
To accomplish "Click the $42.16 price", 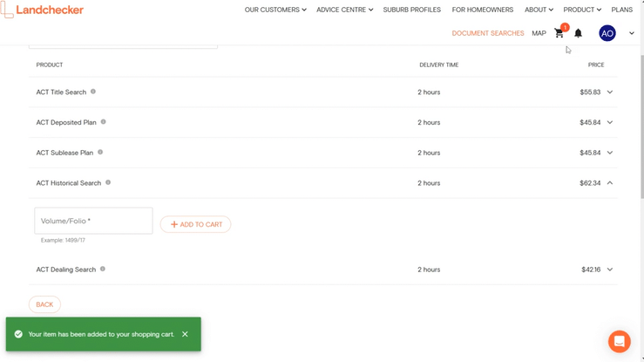I will click(x=591, y=270).
